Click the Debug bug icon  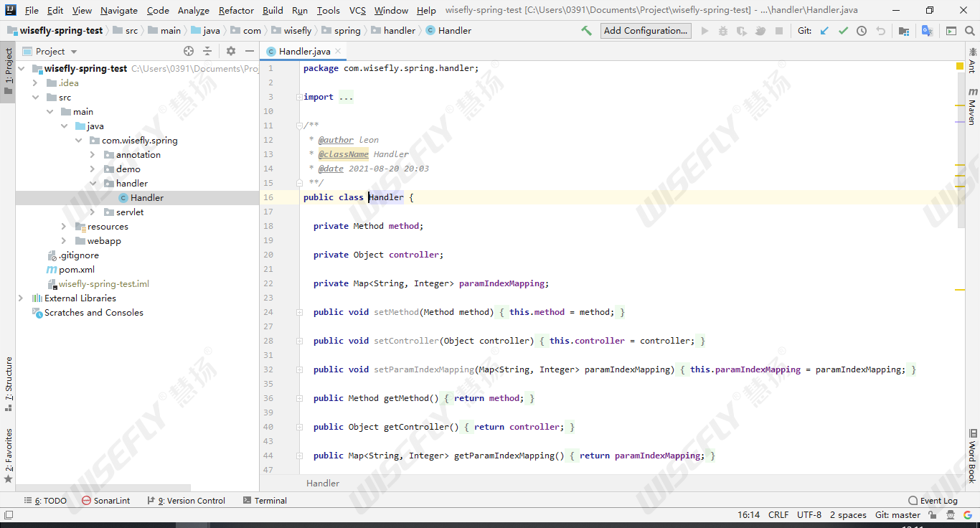(x=723, y=31)
